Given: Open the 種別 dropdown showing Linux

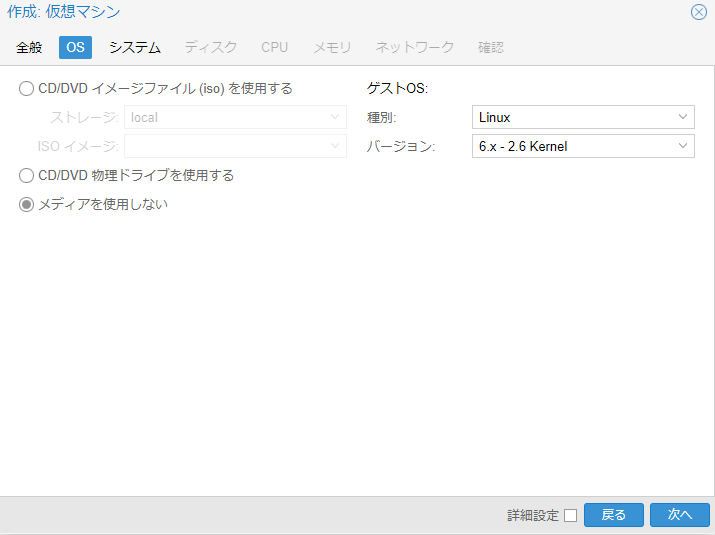Looking at the screenshot, I should (583, 117).
